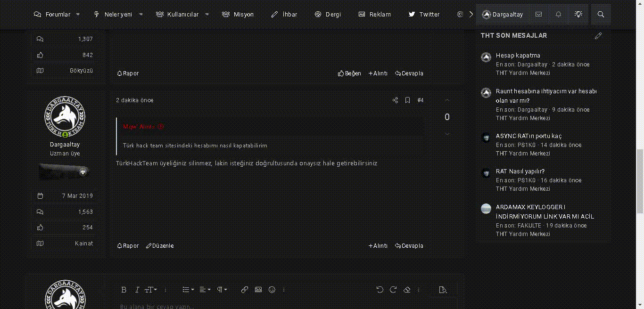
Task: Expand the Forumlar dropdown arrow
Action: [78, 15]
